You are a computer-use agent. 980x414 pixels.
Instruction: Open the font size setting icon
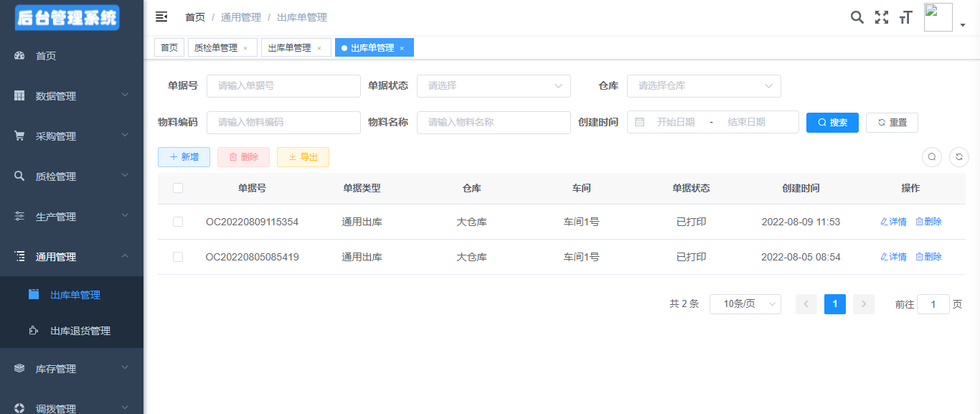[905, 18]
